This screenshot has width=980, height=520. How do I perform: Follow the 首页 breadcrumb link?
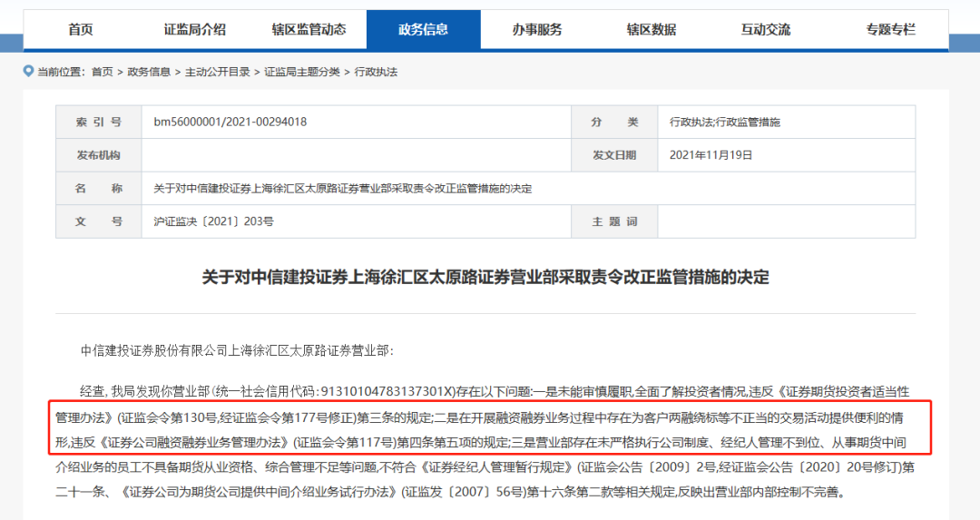pos(102,72)
